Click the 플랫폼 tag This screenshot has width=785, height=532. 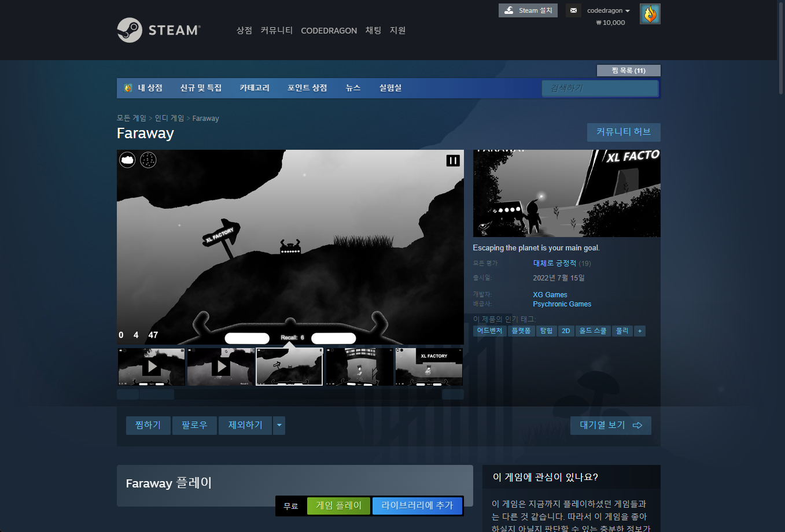click(x=521, y=331)
